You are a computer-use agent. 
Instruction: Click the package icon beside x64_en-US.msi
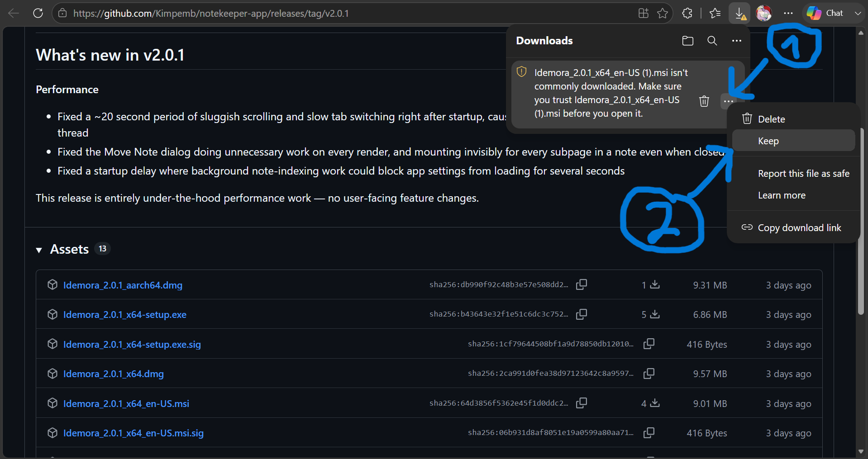click(x=52, y=402)
